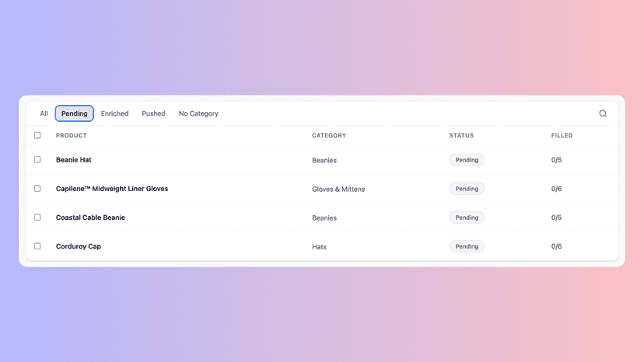Screen dimensions: 644x362
Task: Check the Beanie Hat row checkbox
Action: tap(37, 160)
